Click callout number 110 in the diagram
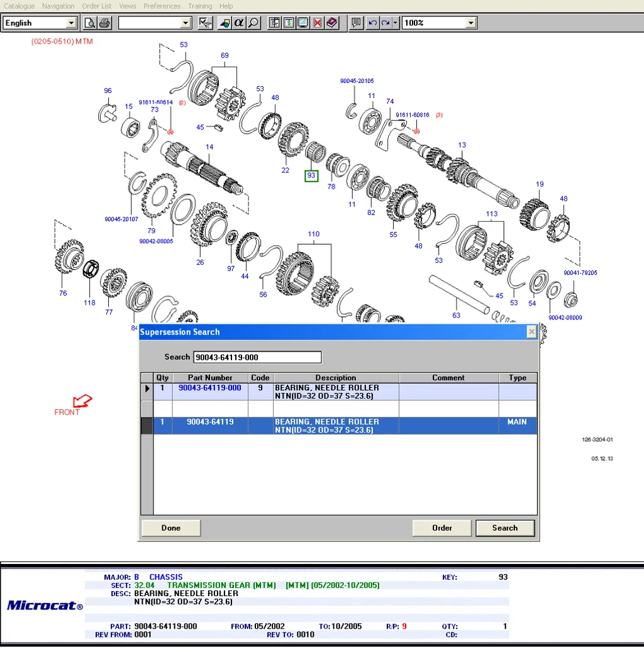The width and height of the screenshot is (644, 652). (x=314, y=234)
